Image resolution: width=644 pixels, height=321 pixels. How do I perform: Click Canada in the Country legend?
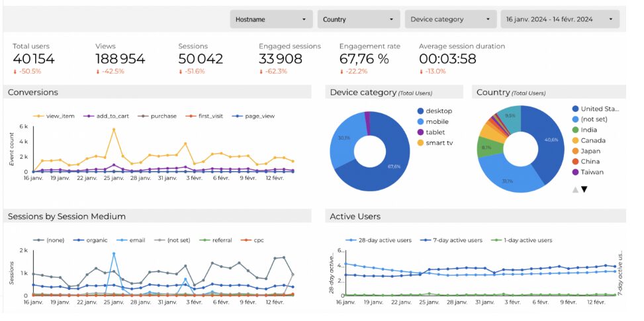coord(593,140)
